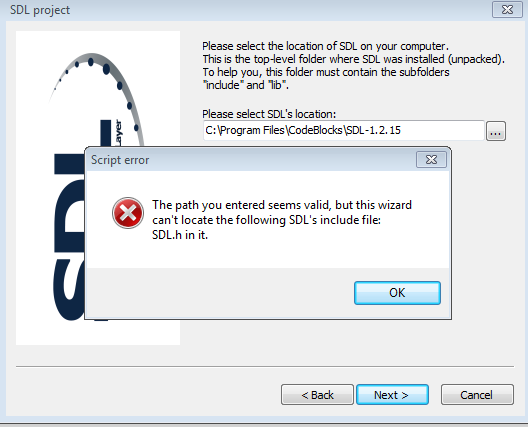The image size is (528, 427).
Task: Click the SDL location path field
Action: 343,130
